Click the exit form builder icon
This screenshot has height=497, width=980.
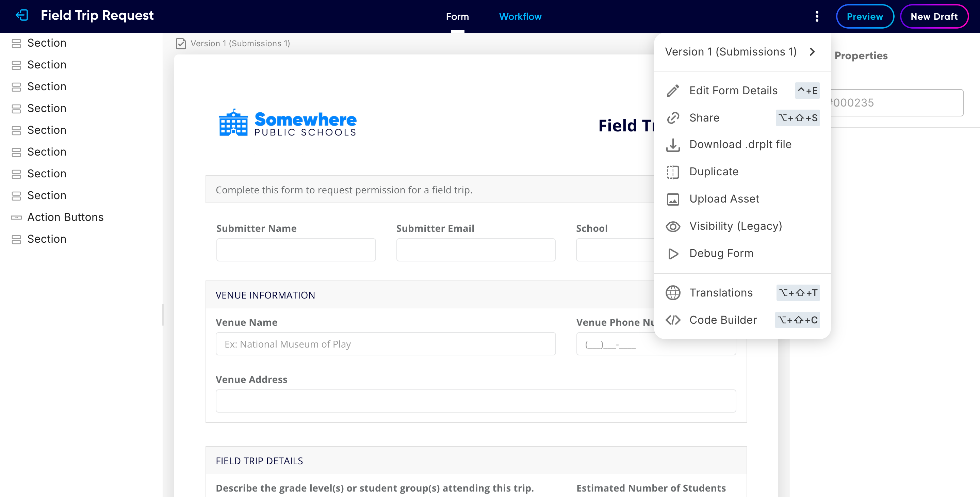point(22,16)
